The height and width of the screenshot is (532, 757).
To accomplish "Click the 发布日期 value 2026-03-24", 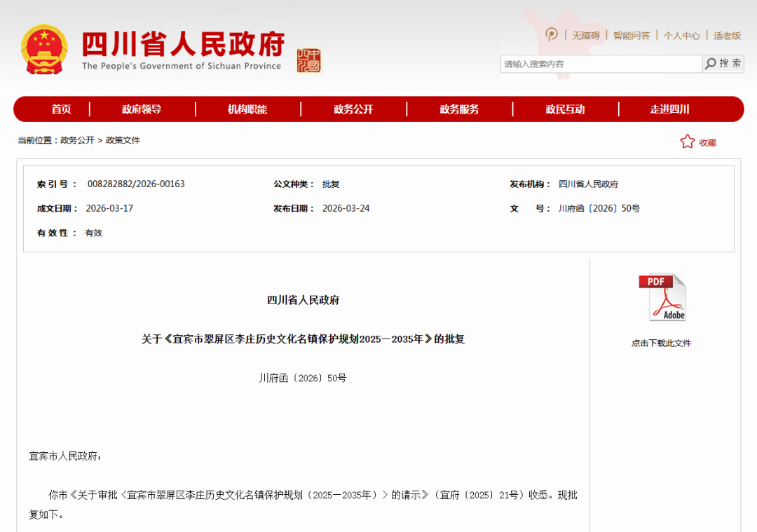I will pyautogui.click(x=346, y=208).
